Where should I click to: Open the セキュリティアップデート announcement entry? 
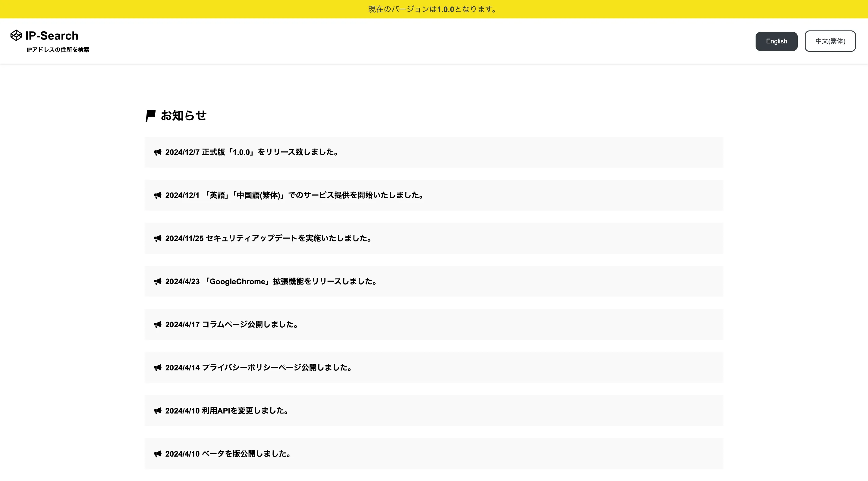click(433, 238)
